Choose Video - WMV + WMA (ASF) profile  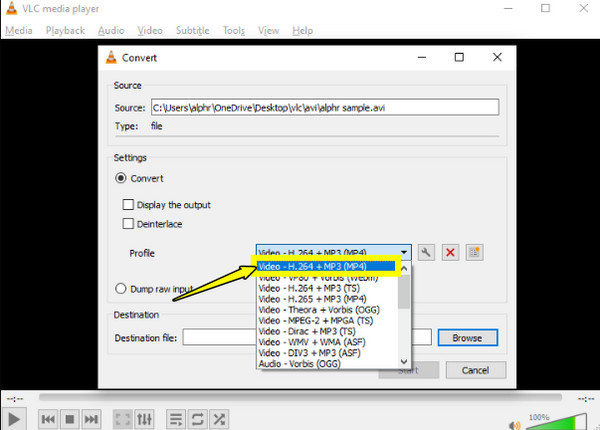click(328, 342)
